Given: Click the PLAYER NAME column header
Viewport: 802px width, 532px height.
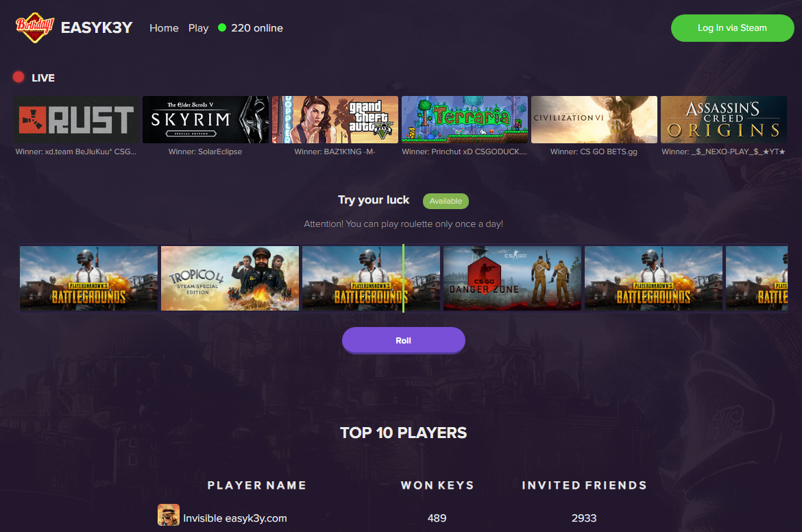Looking at the screenshot, I should pos(257,485).
